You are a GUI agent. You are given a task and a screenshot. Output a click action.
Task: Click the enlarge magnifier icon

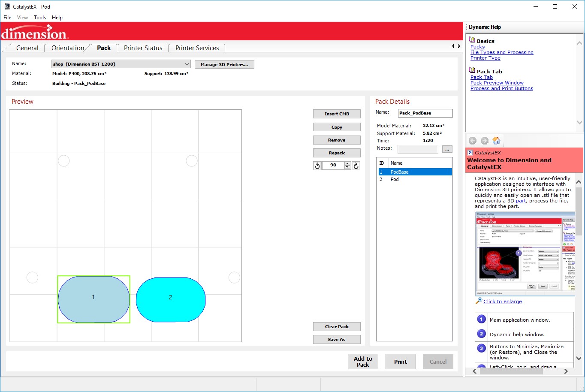(x=479, y=301)
